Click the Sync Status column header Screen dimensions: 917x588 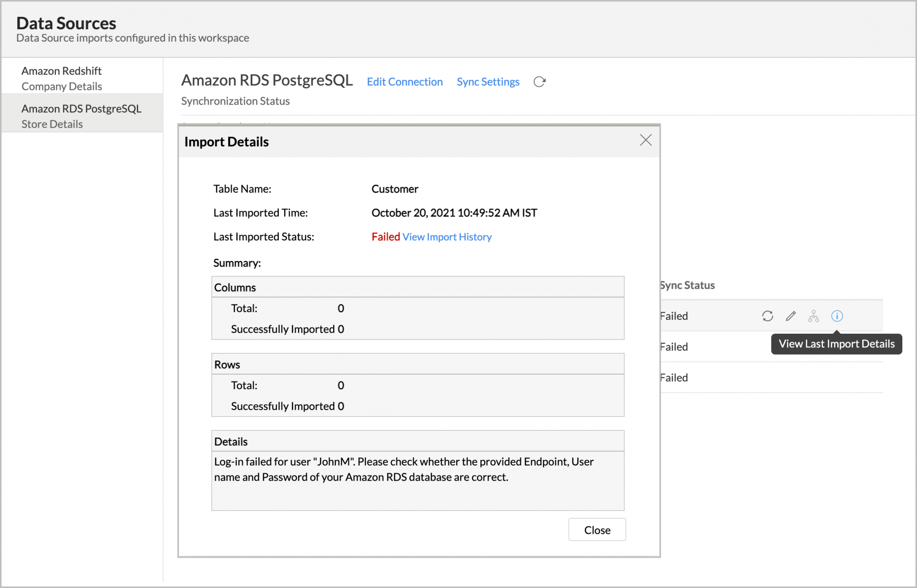coord(687,285)
